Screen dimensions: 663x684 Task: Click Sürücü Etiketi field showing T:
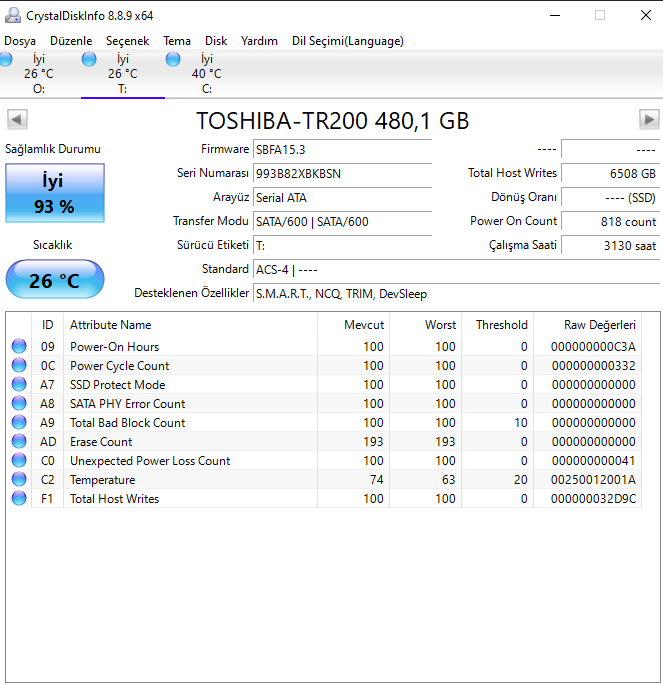342,246
